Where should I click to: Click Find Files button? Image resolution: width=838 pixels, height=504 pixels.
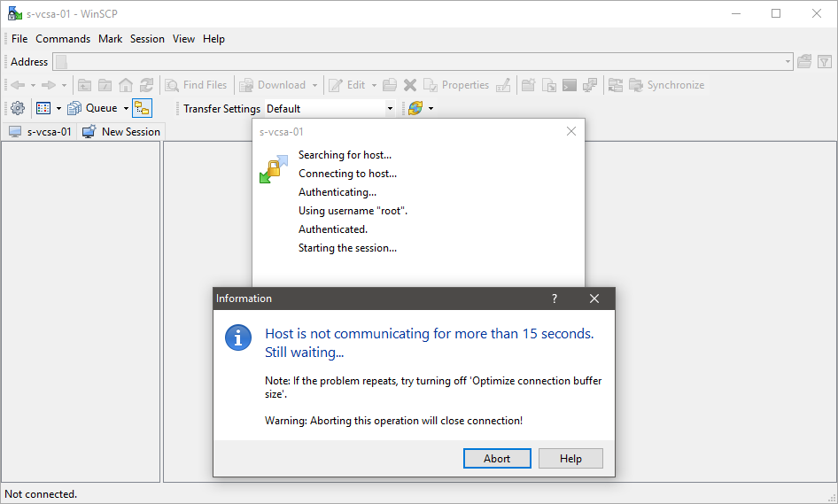pos(196,85)
